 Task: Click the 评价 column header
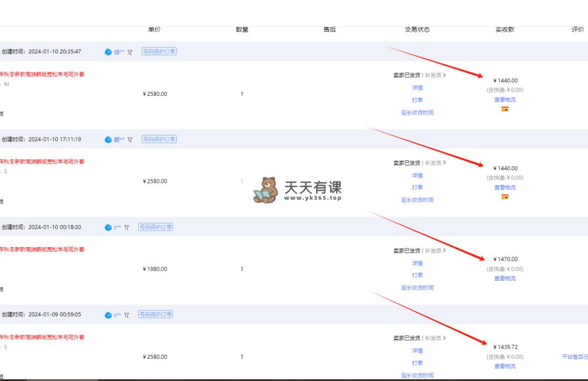pyautogui.click(x=577, y=29)
